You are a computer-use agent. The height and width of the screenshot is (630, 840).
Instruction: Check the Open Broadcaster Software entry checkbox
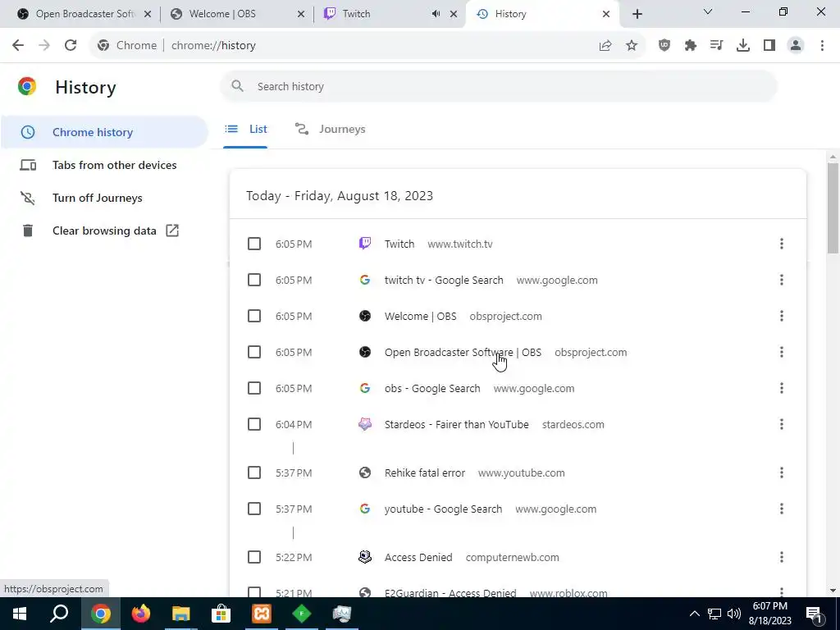click(254, 352)
